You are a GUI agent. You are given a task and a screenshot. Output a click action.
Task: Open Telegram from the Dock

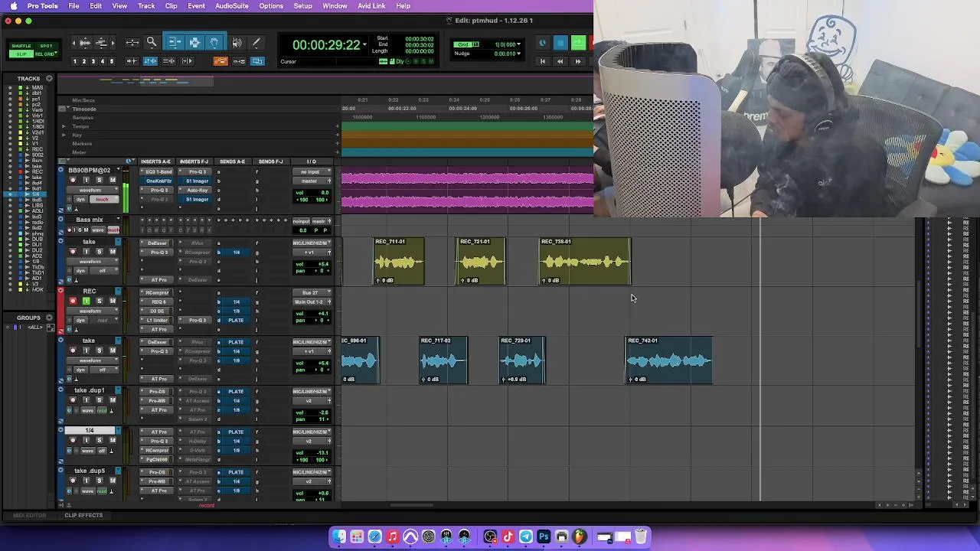pyautogui.click(x=526, y=536)
